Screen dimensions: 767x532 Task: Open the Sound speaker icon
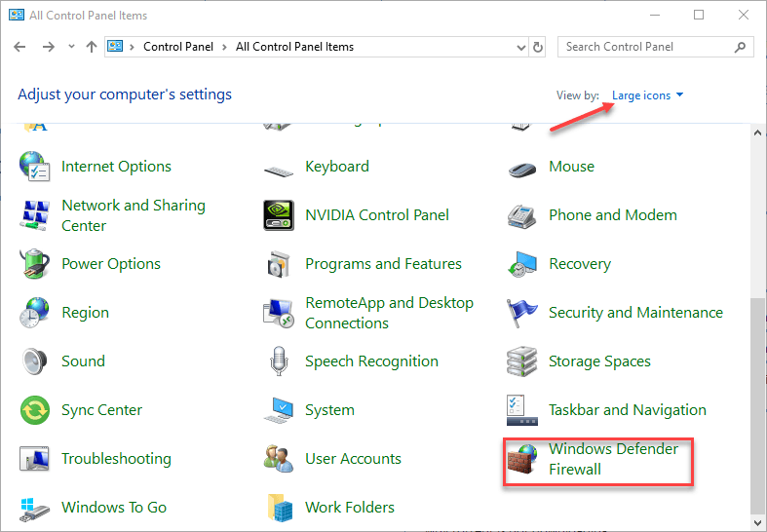[34, 361]
